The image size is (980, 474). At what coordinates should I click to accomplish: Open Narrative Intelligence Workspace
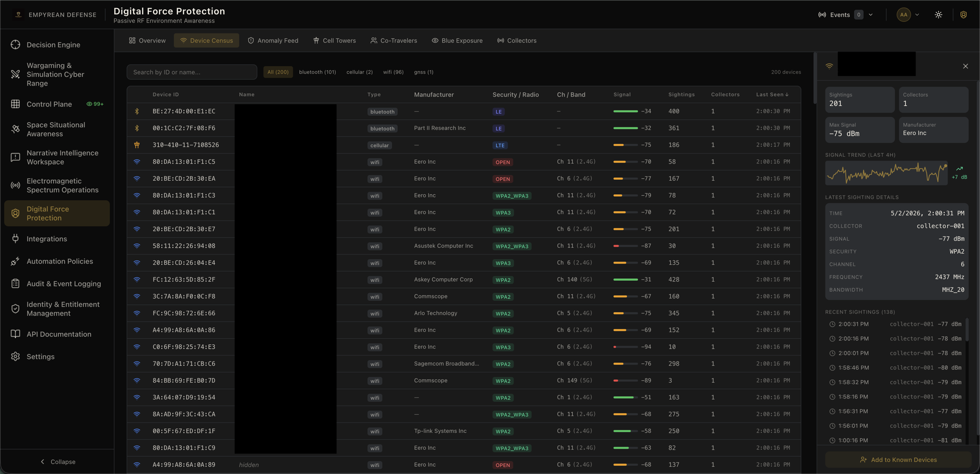57,157
